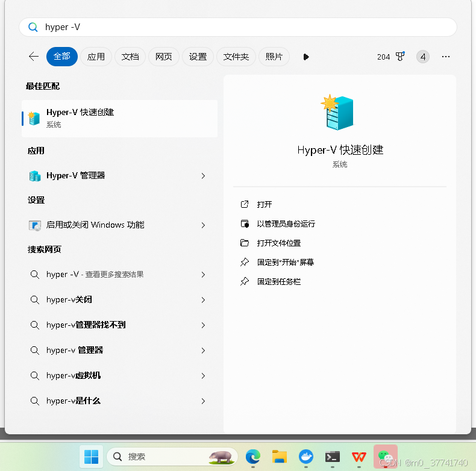Image resolution: width=476 pixels, height=471 pixels.
Task: Open 启用或关闭 Windows 功能 setting
Action: click(x=120, y=225)
